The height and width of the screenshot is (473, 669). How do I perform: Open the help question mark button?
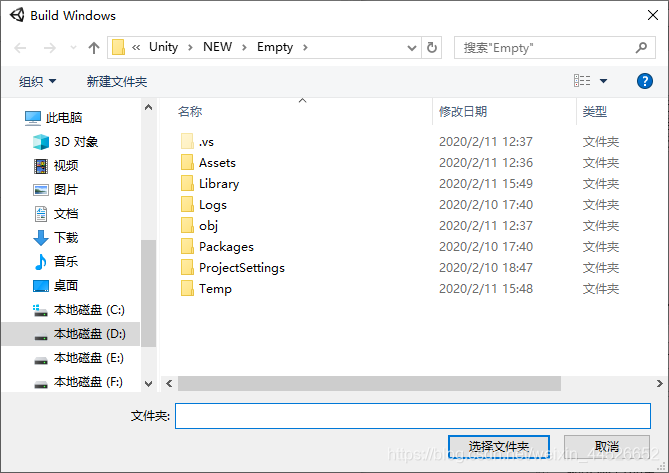coord(645,81)
